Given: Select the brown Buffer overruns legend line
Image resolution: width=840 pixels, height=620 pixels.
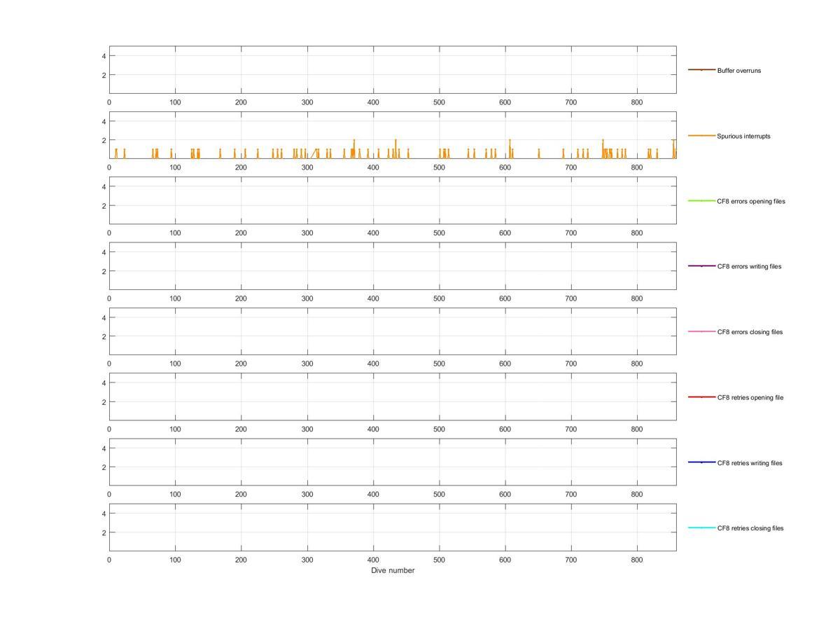Looking at the screenshot, I should (701, 70).
